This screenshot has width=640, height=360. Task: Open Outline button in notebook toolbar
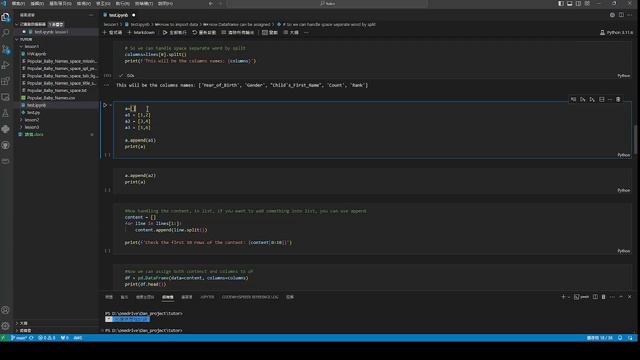(291, 32)
